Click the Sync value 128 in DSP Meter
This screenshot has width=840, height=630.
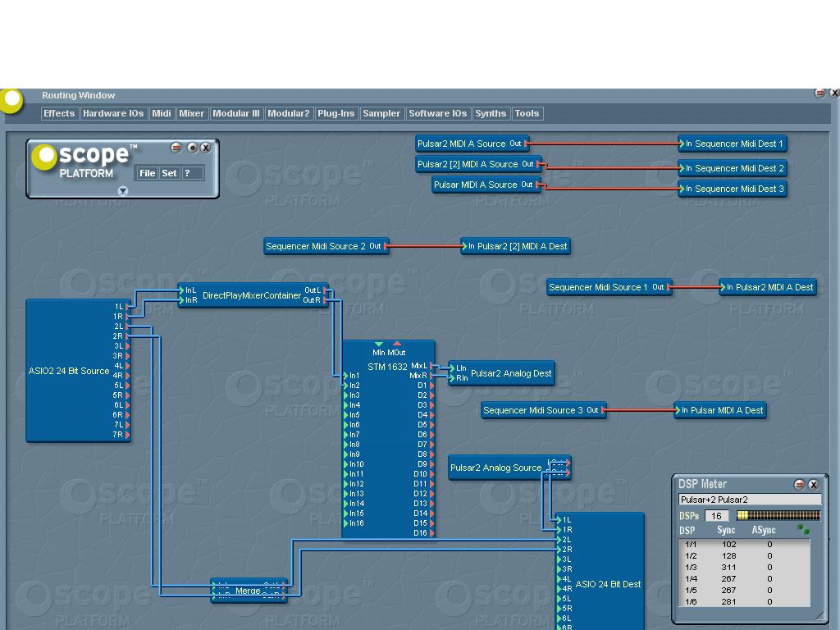tap(728, 556)
